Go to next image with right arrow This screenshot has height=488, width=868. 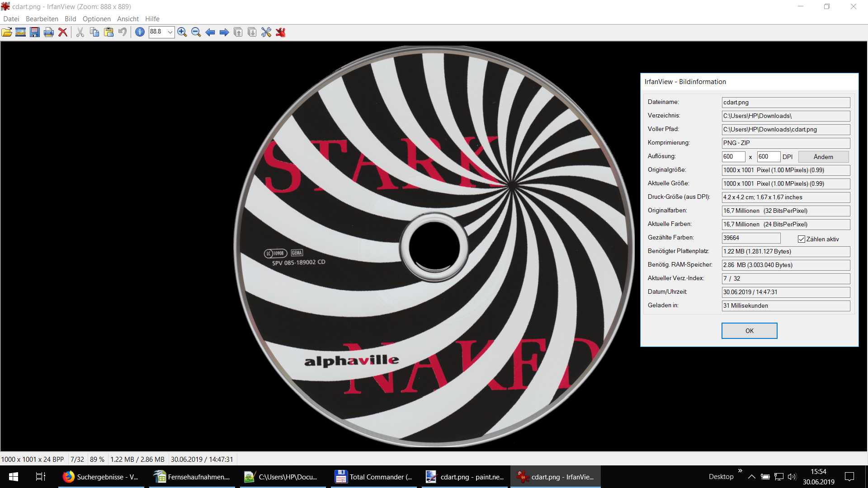click(224, 32)
